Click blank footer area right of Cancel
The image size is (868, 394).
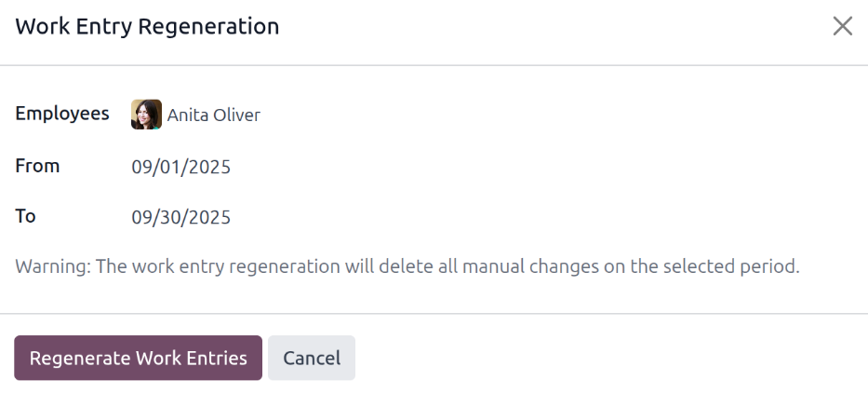coord(605,358)
